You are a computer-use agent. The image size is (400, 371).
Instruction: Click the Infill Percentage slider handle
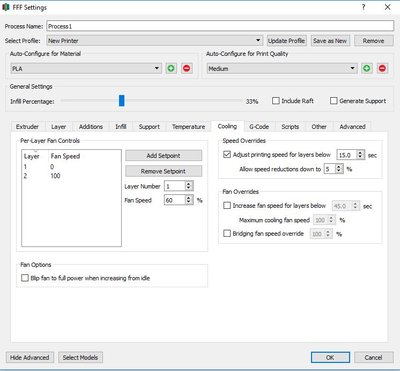(122, 101)
